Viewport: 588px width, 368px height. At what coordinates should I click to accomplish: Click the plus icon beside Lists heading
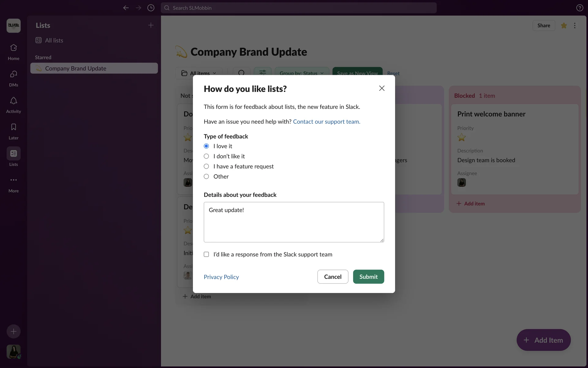coord(151,25)
